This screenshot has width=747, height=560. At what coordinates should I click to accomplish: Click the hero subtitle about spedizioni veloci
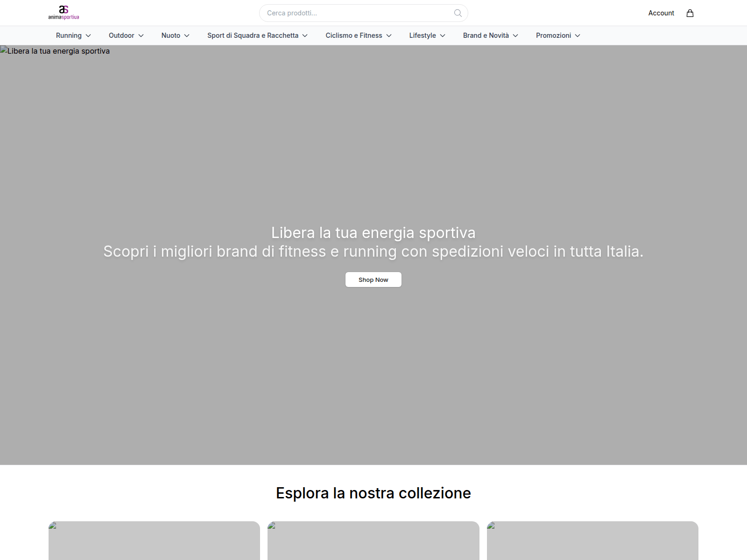(373, 251)
